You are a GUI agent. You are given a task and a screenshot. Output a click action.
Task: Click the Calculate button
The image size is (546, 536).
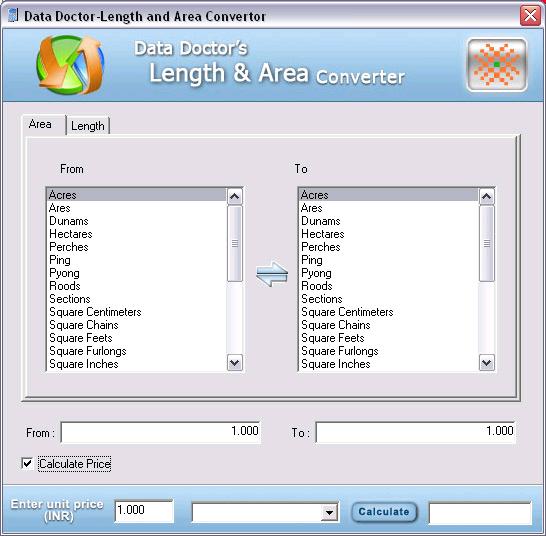[x=384, y=512]
